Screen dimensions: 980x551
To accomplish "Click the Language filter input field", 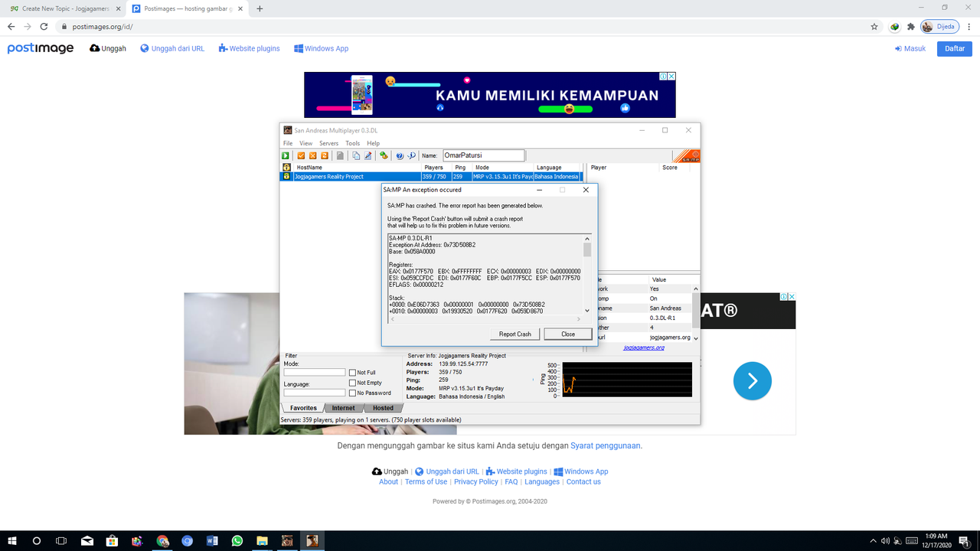I will [x=315, y=393].
